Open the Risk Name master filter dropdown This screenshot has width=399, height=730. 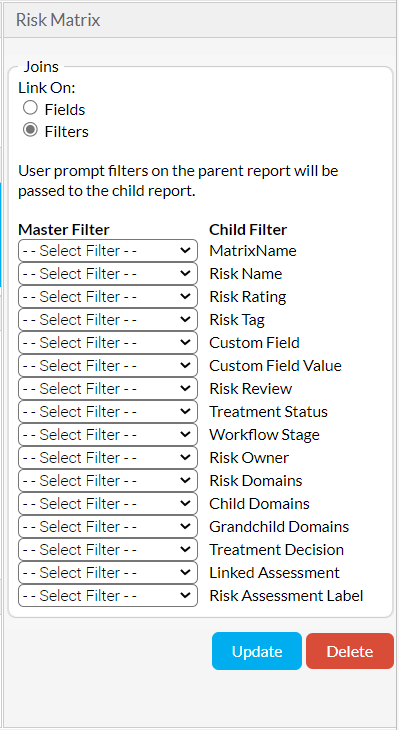pos(108,273)
